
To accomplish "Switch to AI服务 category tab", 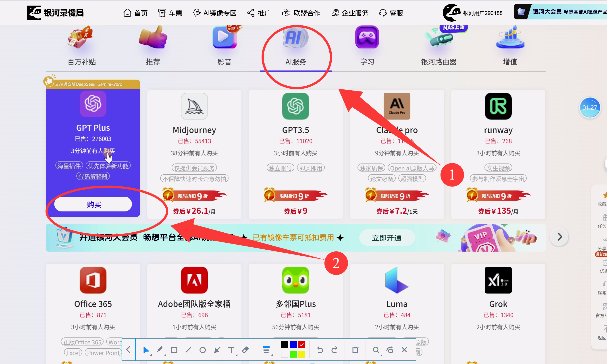I will (296, 46).
